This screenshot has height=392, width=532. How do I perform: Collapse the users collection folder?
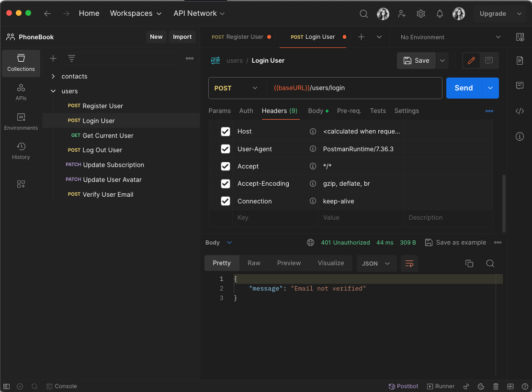point(53,91)
